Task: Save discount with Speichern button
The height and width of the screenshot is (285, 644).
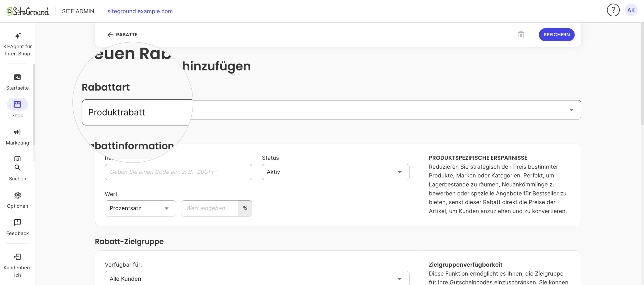Action: (556, 35)
